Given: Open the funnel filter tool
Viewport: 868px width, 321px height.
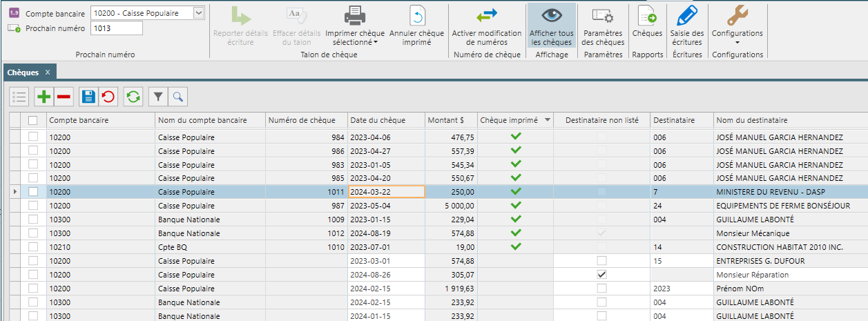Looking at the screenshot, I should coord(158,97).
